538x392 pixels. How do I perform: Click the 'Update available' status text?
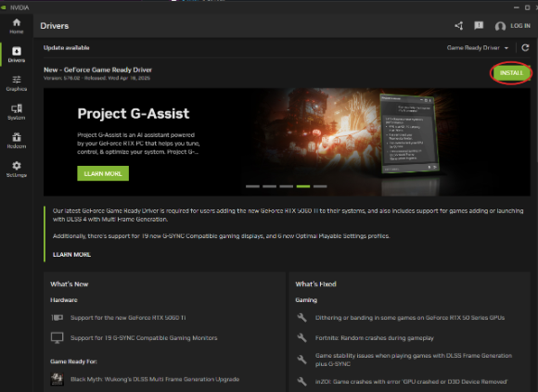click(66, 47)
